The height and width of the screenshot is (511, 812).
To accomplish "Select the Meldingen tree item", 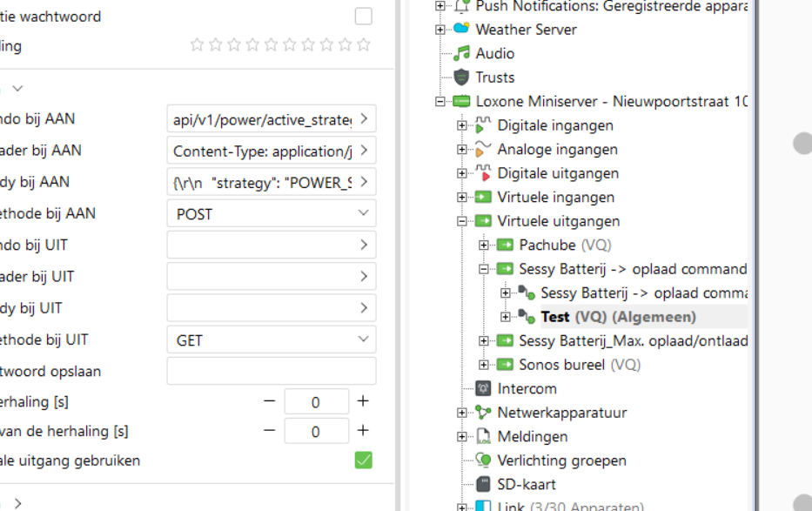I will [x=533, y=436].
